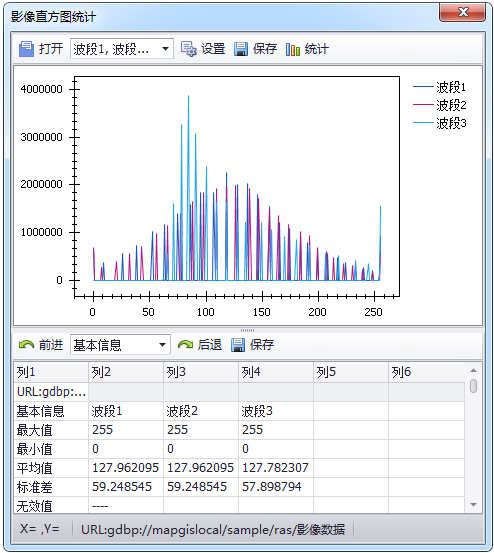Save table with lower 保存 disk icon
494x553 pixels.
pos(238,345)
